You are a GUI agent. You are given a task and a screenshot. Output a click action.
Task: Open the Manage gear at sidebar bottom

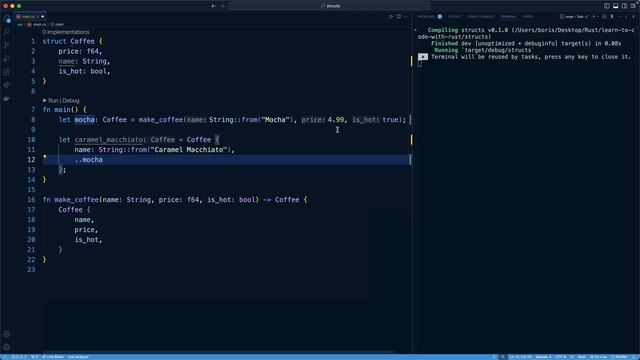(7, 347)
